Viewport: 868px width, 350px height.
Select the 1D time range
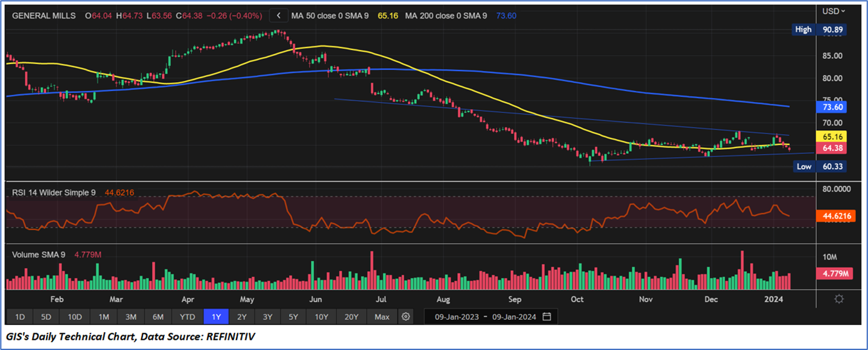(20, 317)
